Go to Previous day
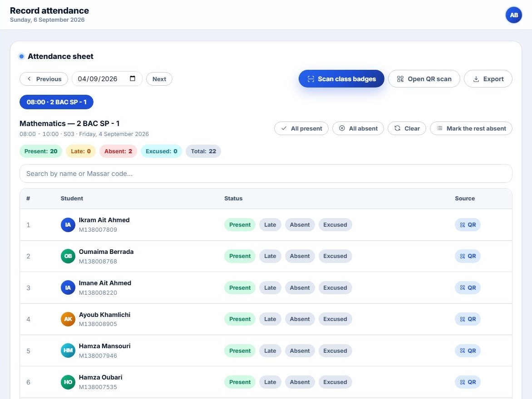This screenshot has width=532, height=399. coord(44,79)
